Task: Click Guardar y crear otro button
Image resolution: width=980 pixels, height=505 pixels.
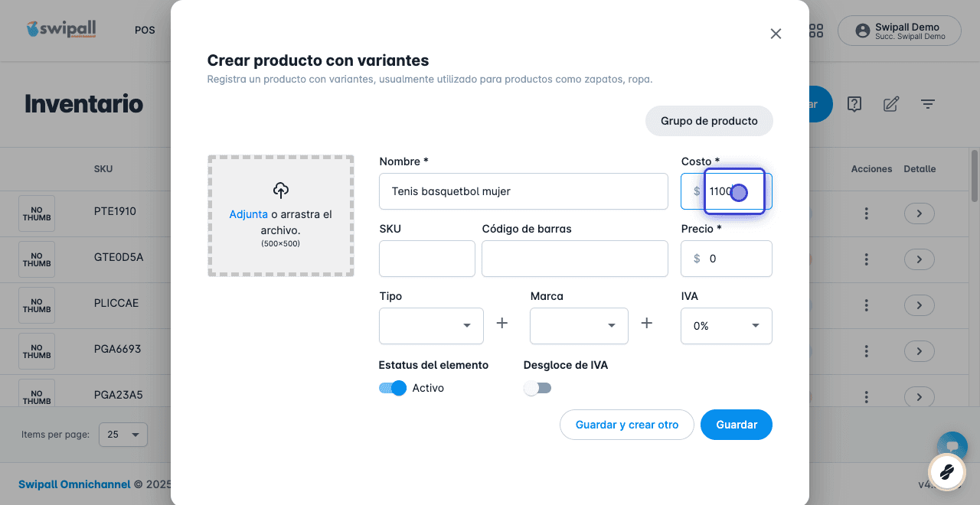Action: pos(627,425)
